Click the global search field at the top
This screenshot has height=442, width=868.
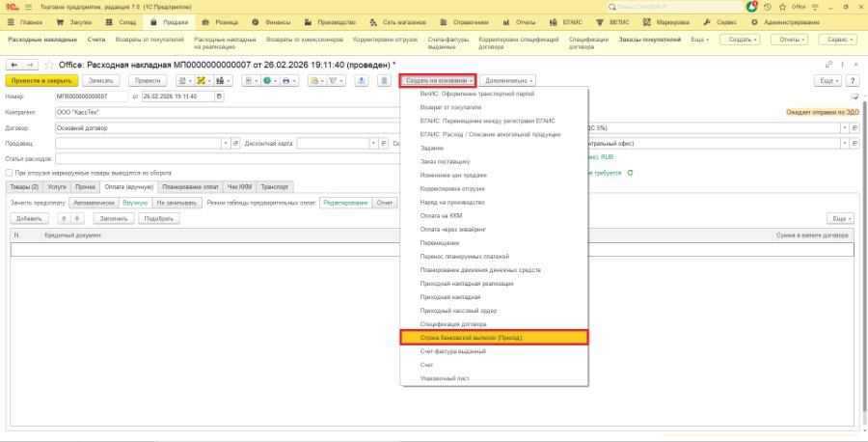click(x=675, y=7)
